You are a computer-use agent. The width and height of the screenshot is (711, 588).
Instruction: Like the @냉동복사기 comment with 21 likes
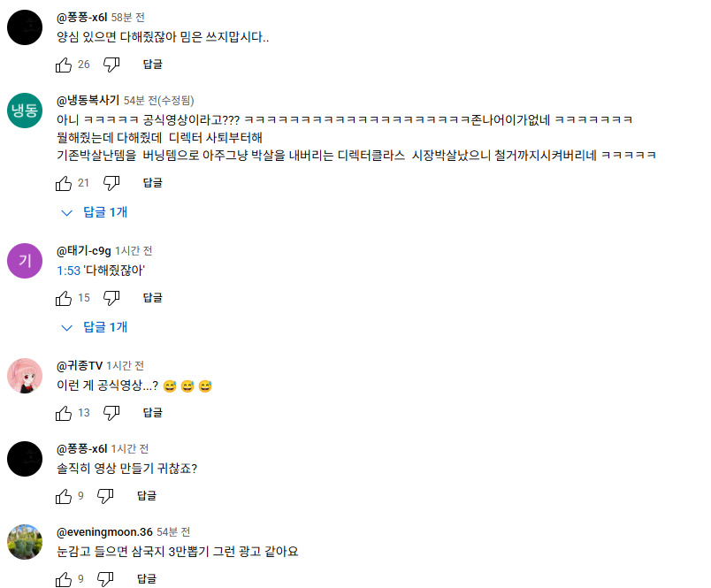pos(64,183)
